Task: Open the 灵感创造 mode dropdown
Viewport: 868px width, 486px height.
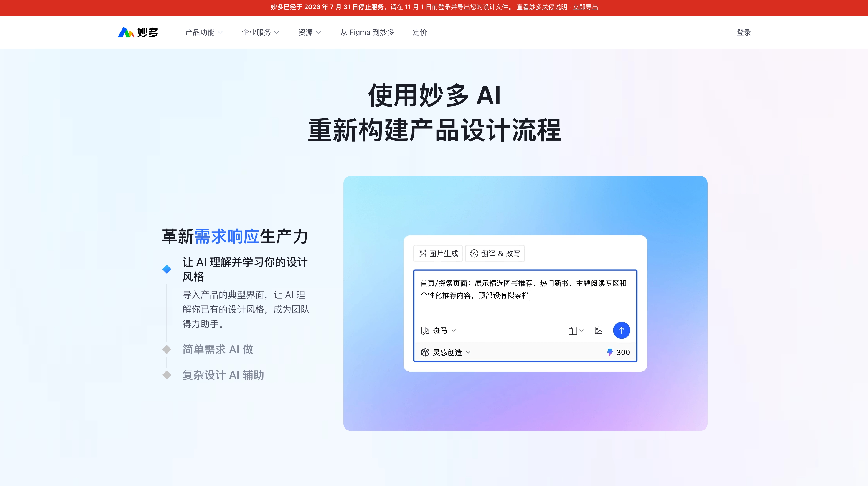Action: pos(446,352)
